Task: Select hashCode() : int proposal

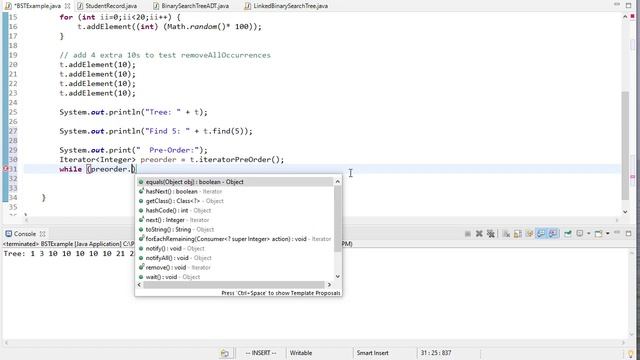Action: coord(235,210)
